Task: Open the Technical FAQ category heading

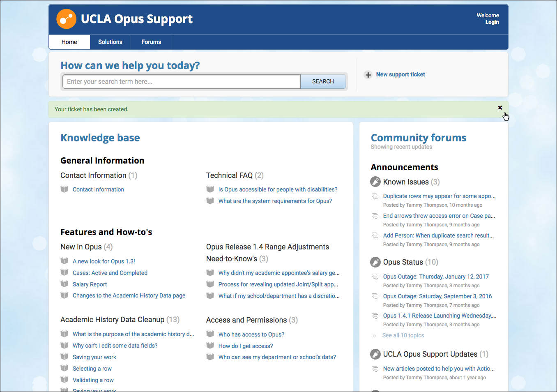Action: tap(229, 175)
